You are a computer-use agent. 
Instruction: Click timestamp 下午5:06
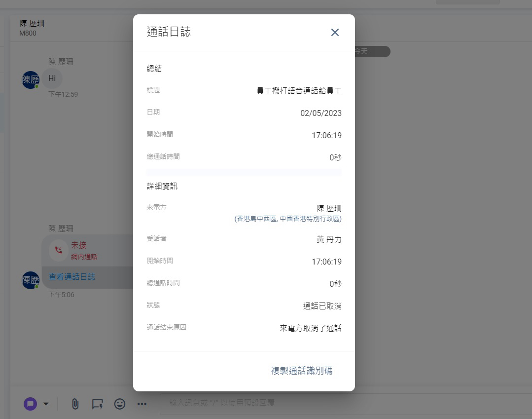(62, 295)
